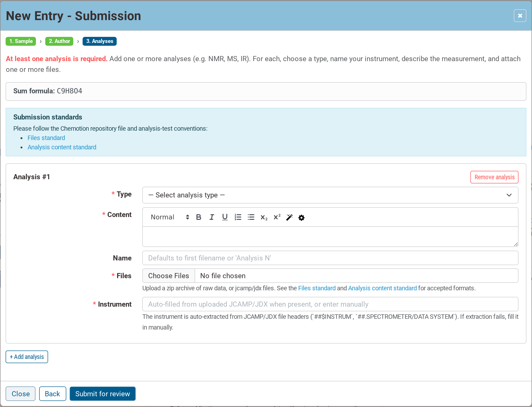Toggle underline formatting in Content editor

[x=224, y=217]
